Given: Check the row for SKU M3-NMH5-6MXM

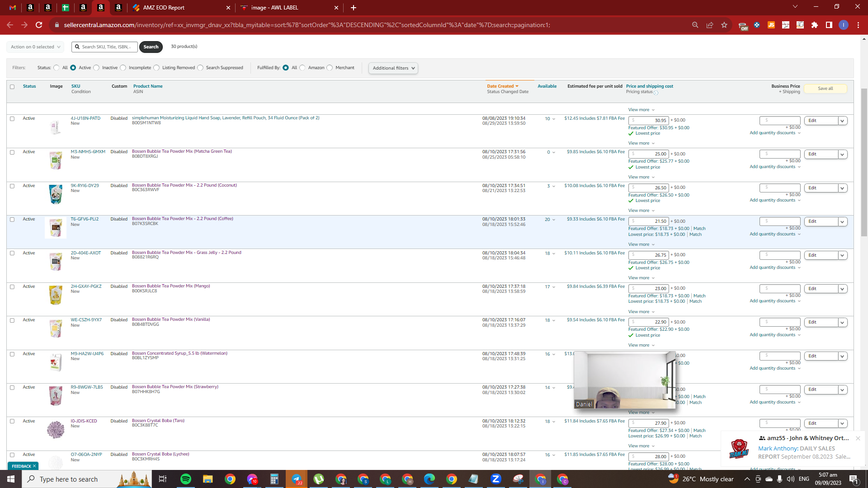Looking at the screenshot, I should click(x=12, y=152).
